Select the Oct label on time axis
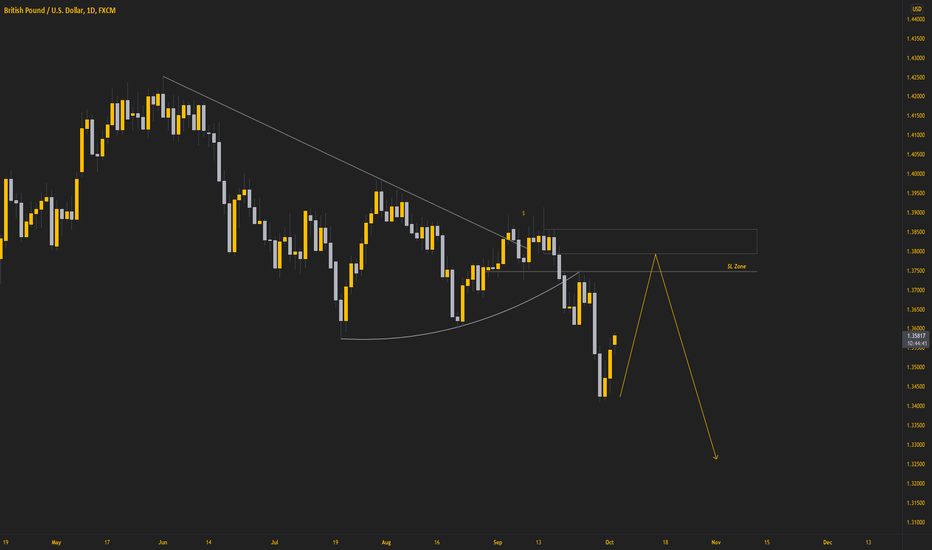This screenshot has height=550, width=932. 609,542
